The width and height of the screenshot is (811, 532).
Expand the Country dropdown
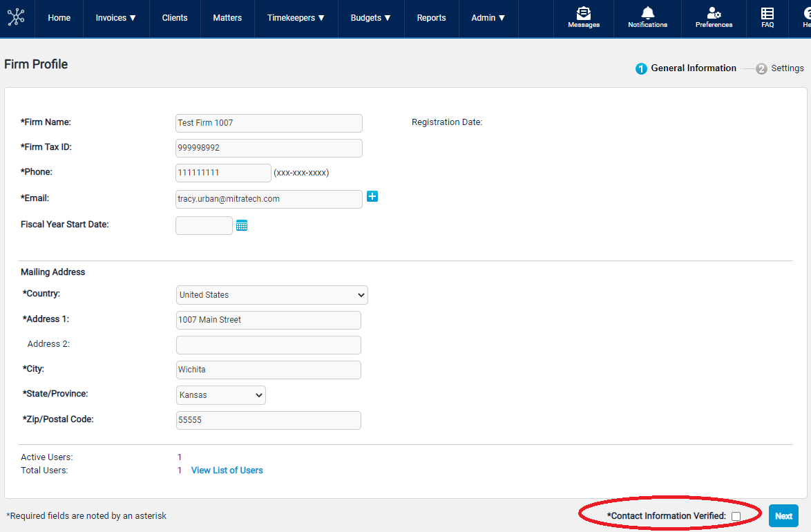pos(271,295)
